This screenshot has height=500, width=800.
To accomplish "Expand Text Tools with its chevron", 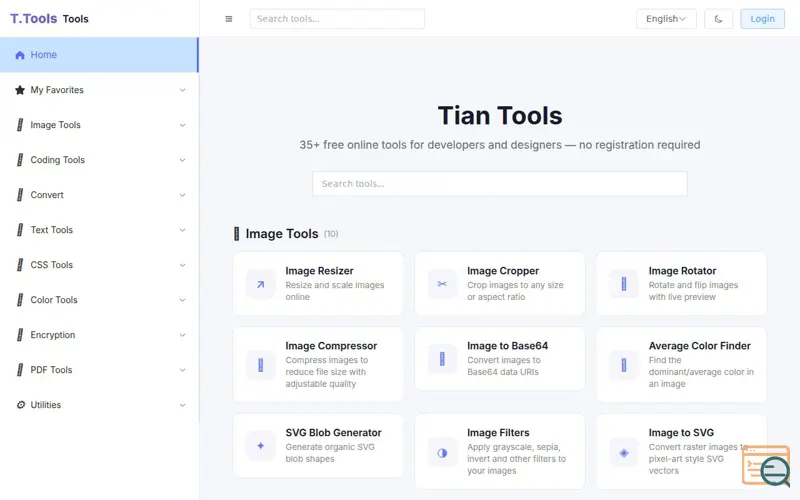I will click(x=182, y=230).
